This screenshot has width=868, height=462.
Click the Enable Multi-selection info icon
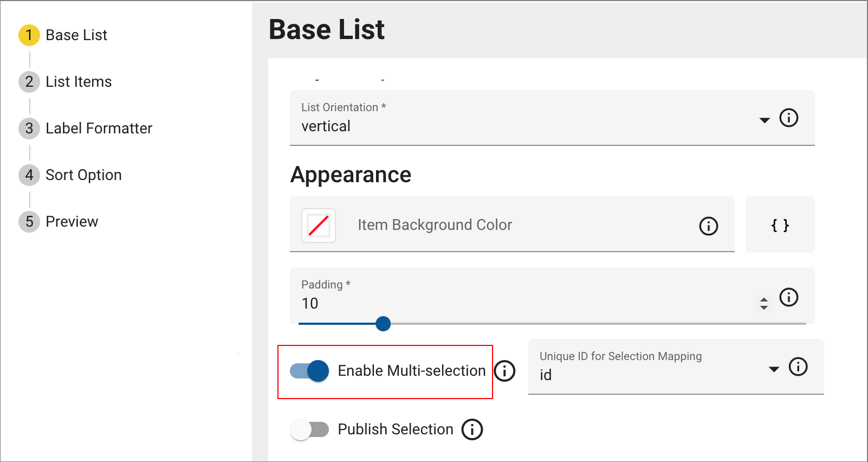pyautogui.click(x=505, y=371)
